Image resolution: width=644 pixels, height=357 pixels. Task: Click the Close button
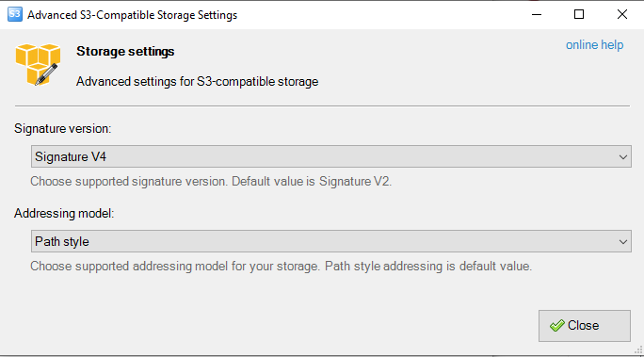(585, 326)
